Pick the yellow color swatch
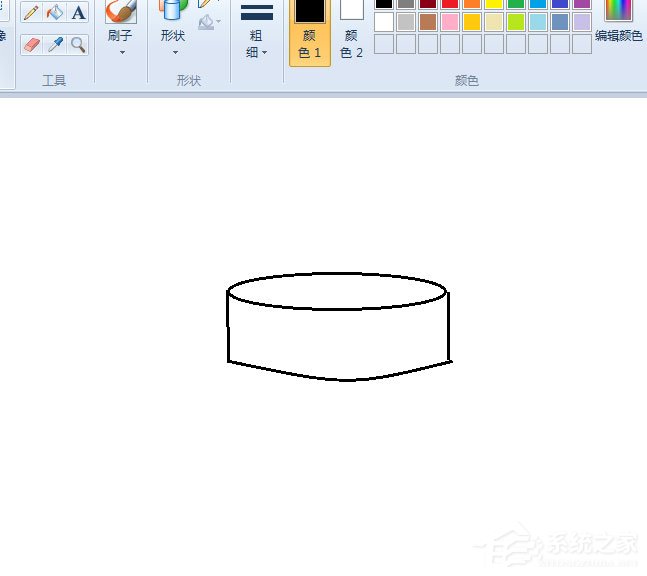This screenshot has height=576, width=647. pos(494,4)
